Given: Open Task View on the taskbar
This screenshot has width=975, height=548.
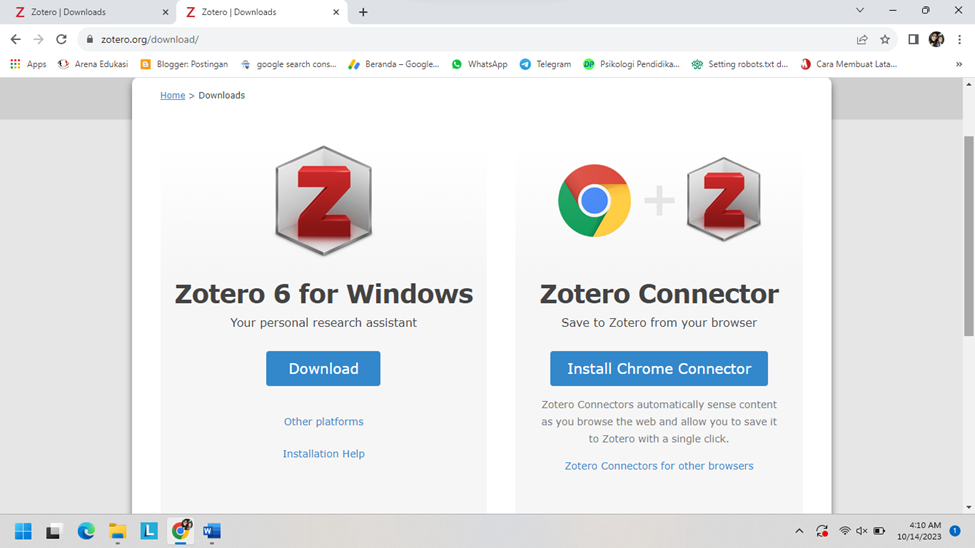Looking at the screenshot, I should pos(53,531).
